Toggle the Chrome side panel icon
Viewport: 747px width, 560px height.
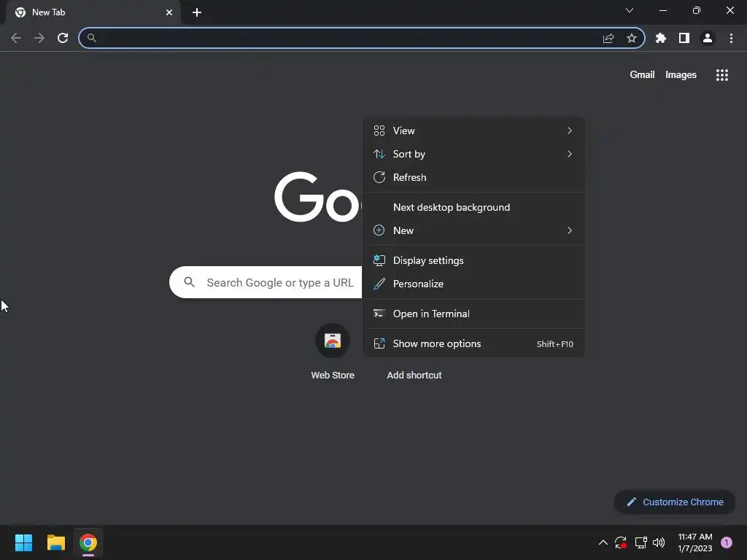(684, 38)
